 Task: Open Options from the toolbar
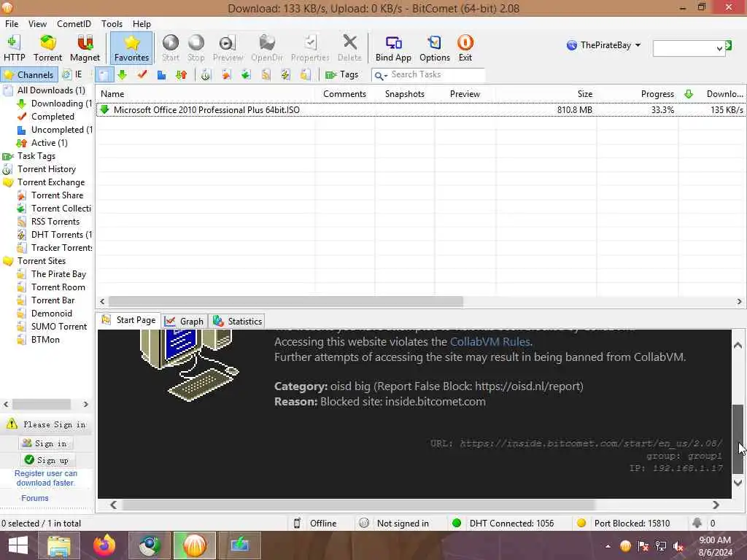[435, 49]
